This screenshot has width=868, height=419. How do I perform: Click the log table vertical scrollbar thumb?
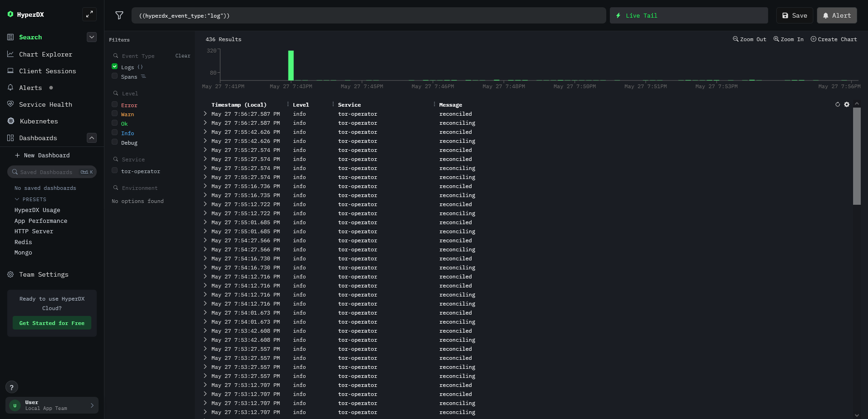[x=857, y=156]
